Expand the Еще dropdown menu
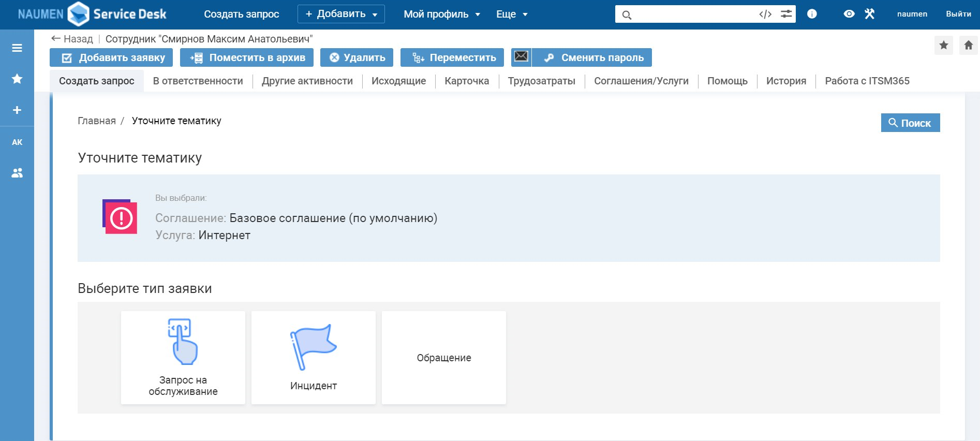This screenshot has width=980, height=441. [x=512, y=14]
